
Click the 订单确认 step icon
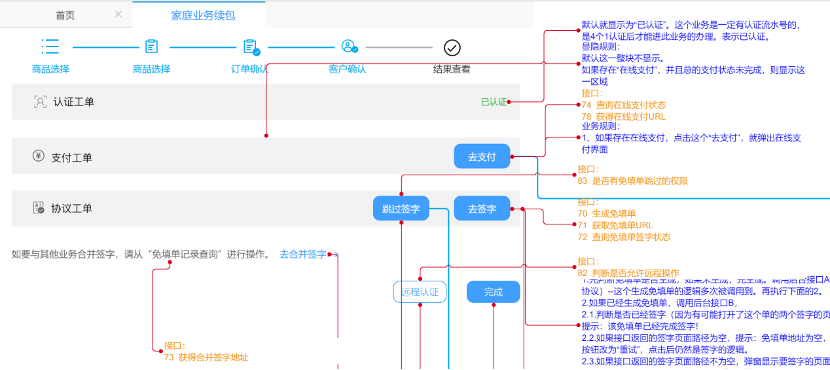click(251, 47)
